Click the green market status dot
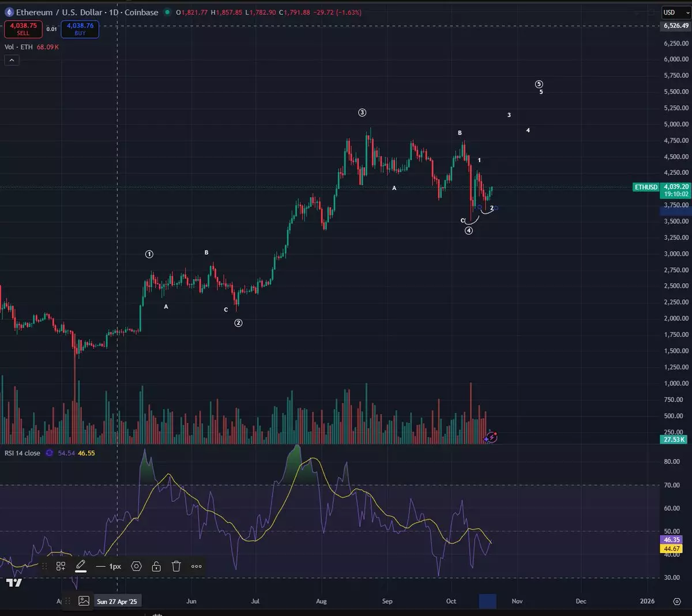The image size is (692, 616). (x=167, y=12)
